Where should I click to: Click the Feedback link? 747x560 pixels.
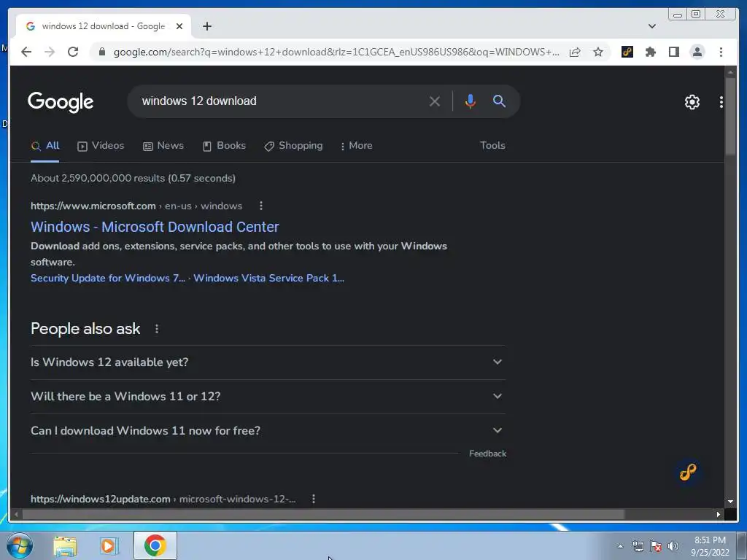[x=487, y=454]
